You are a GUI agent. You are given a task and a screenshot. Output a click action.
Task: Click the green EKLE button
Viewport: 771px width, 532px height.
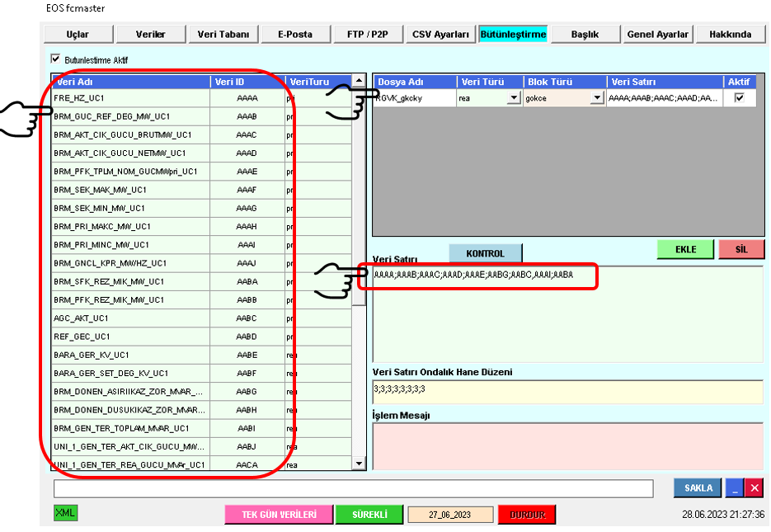coord(685,249)
